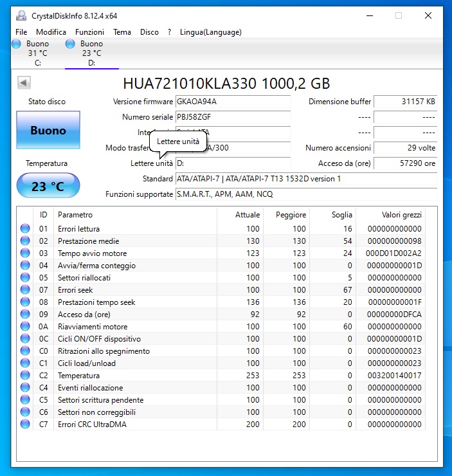Image resolution: width=452 pixels, height=476 pixels.
Task: Click status orb for Eventi riallocazione
Action: coord(25,387)
